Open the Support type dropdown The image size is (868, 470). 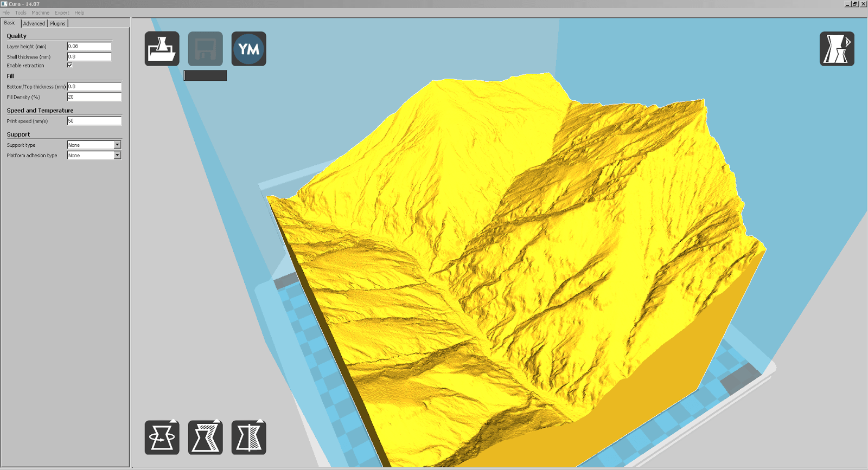click(94, 145)
